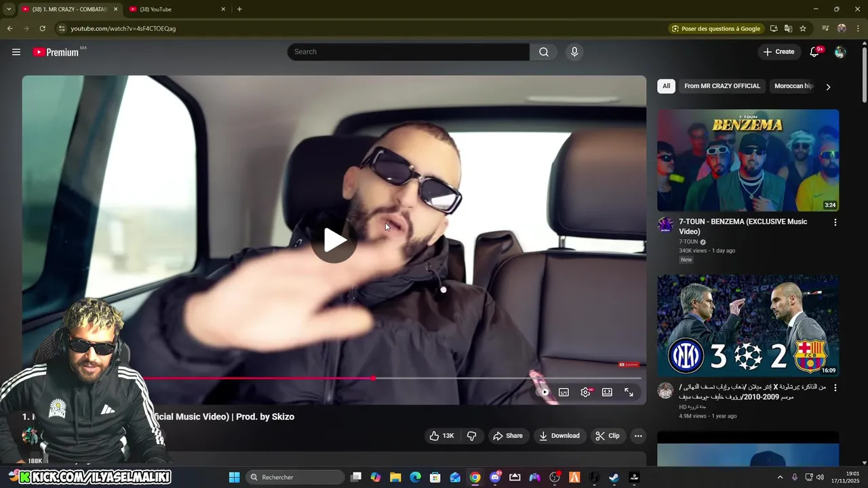Screen dimensions: 868x488
Task: Seek on the video progress bar
Action: [393, 378]
